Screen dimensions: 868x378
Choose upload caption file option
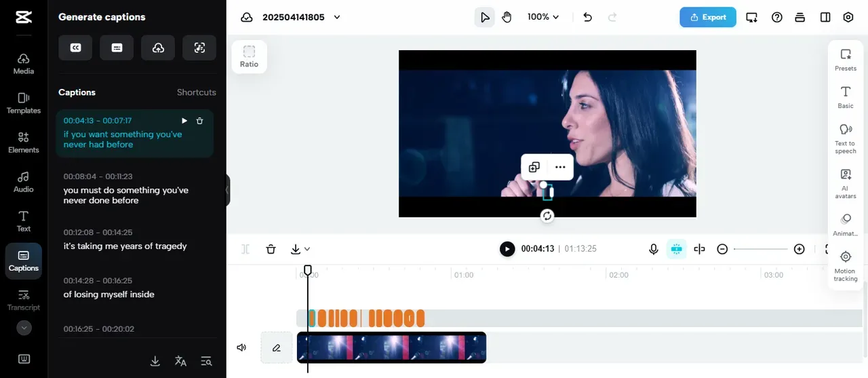coord(158,48)
